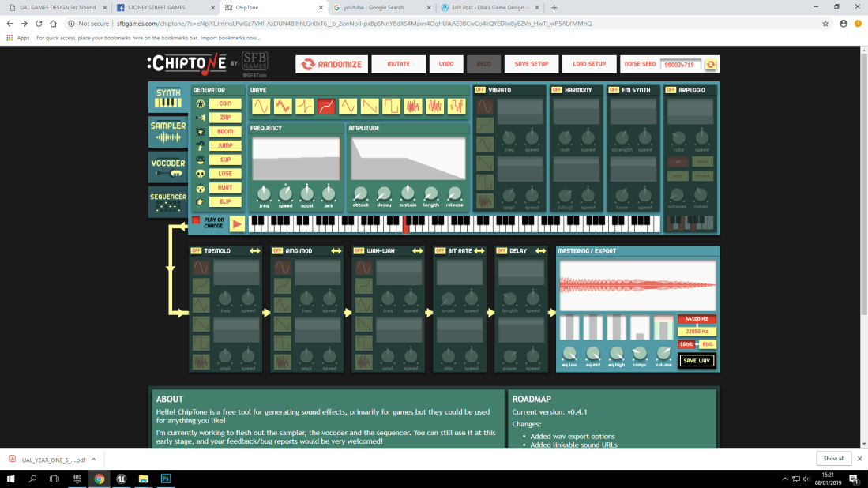Select the noise waveform icon
Screen dimensions: 868x488
coord(411,107)
